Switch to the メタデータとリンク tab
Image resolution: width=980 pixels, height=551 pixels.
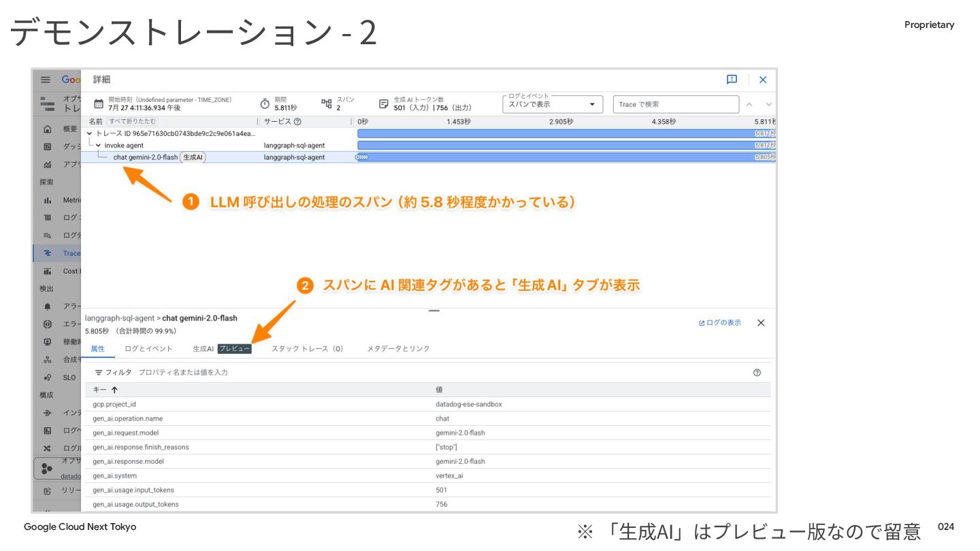398,348
